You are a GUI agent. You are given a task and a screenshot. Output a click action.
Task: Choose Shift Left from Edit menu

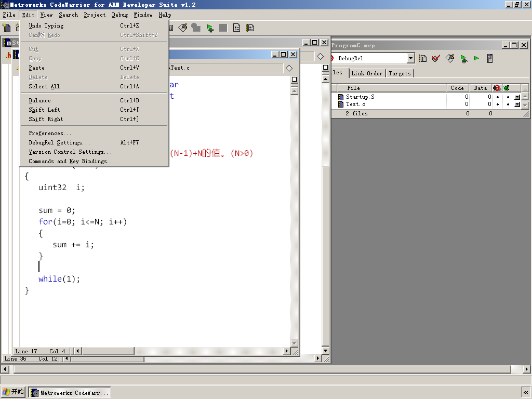94,110
